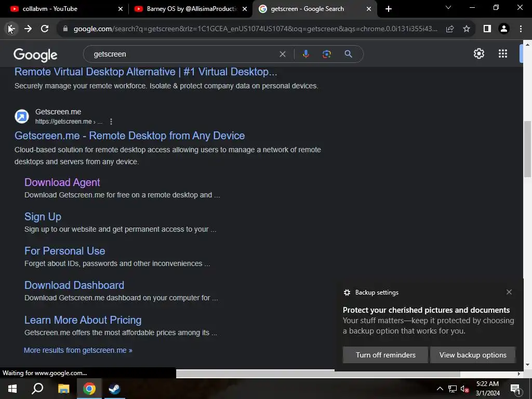
Task: Click Turn off reminders button
Action: 385,355
